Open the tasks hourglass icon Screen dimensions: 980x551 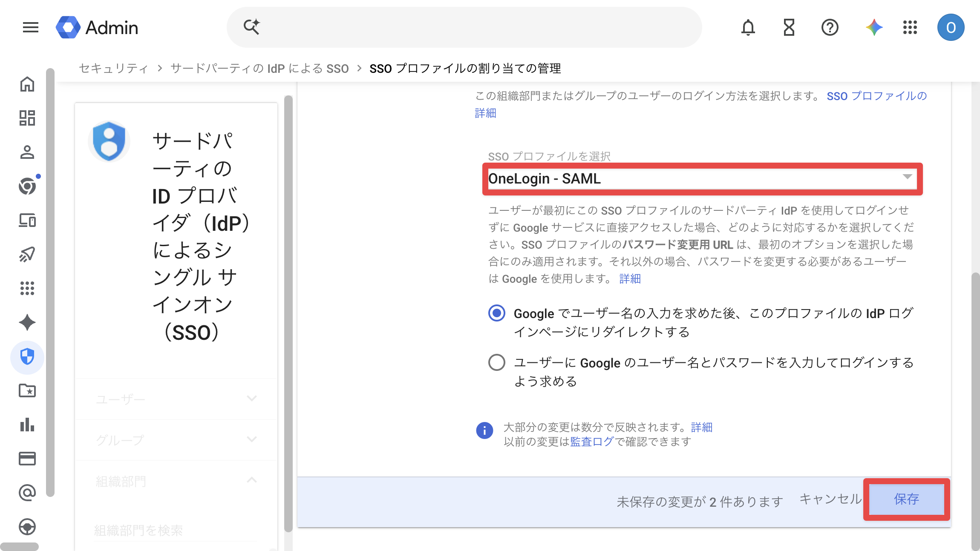coord(789,28)
